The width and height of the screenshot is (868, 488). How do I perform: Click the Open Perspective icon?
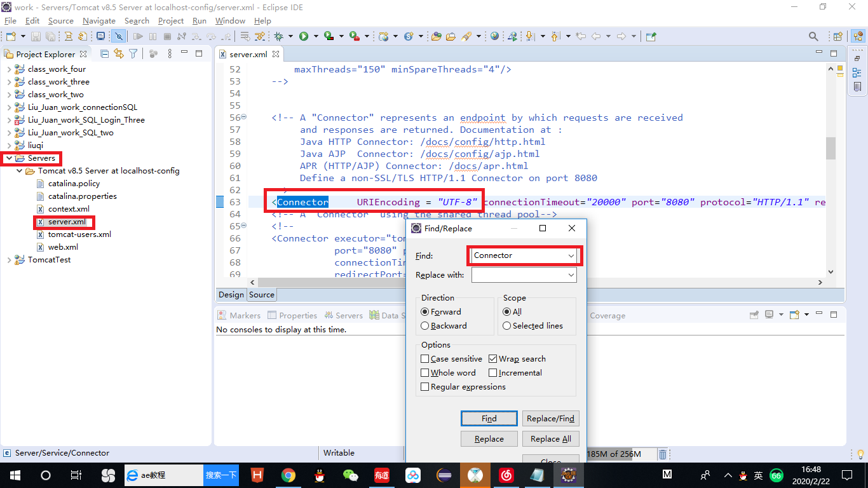pyautogui.click(x=837, y=36)
